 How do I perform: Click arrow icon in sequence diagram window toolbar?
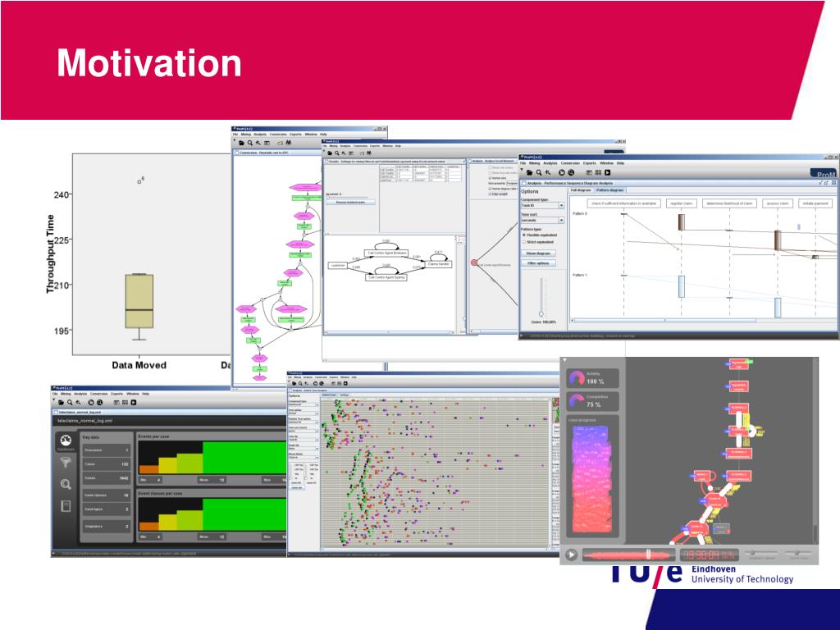point(547,172)
